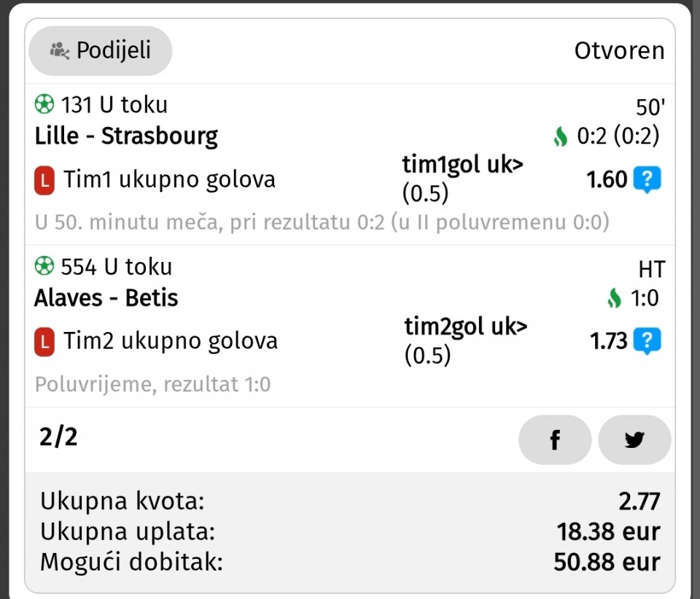700x599 pixels.
Task: Click the flame icon beside score 1:0
Action: coord(614,298)
